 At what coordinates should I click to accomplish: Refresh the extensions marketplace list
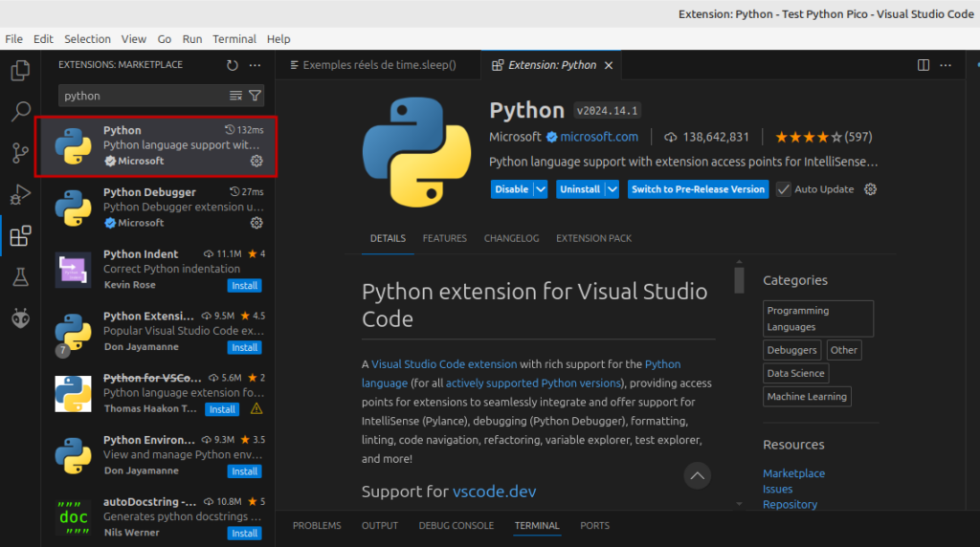(x=232, y=65)
